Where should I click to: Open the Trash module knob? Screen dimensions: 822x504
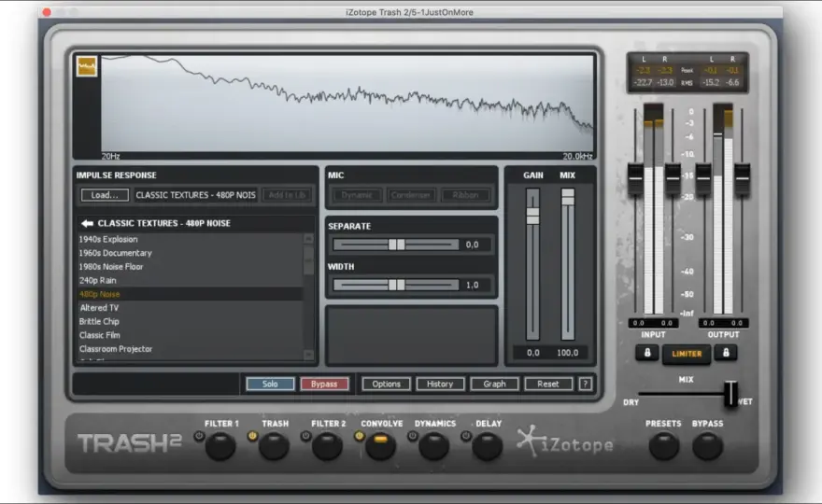275,446
